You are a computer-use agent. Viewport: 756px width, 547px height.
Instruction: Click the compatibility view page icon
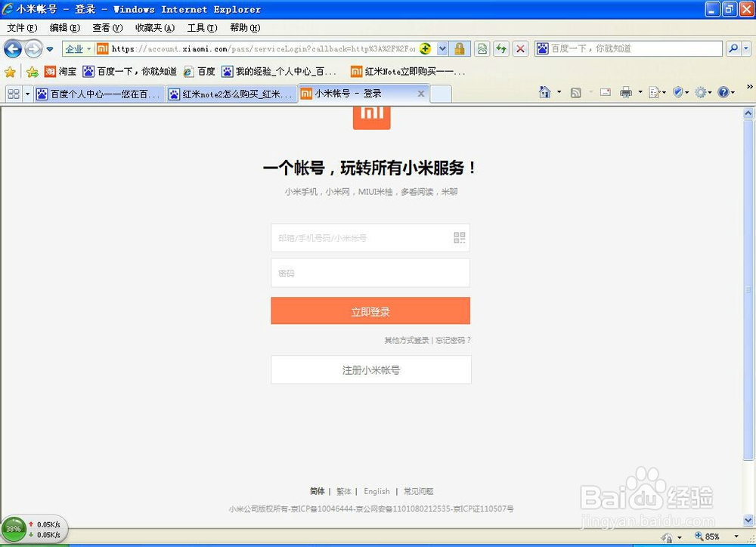coord(482,48)
